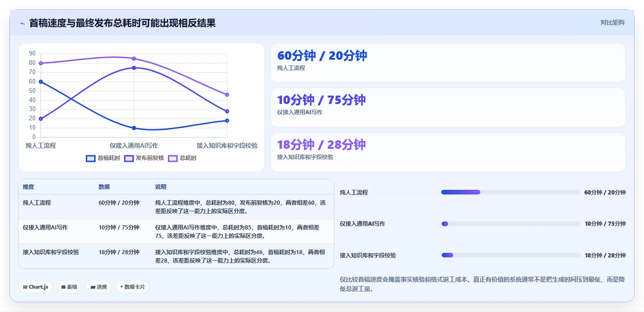This screenshot has width=644, height=312.
Task: Open the 60分钟 / 20分钟 data card
Action: pos(448,62)
